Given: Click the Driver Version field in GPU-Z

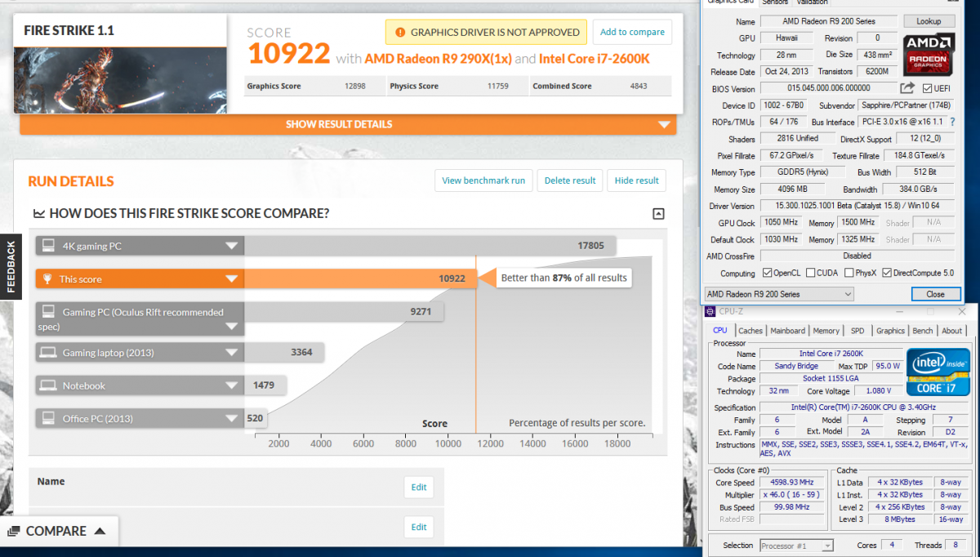Looking at the screenshot, I should [x=857, y=206].
